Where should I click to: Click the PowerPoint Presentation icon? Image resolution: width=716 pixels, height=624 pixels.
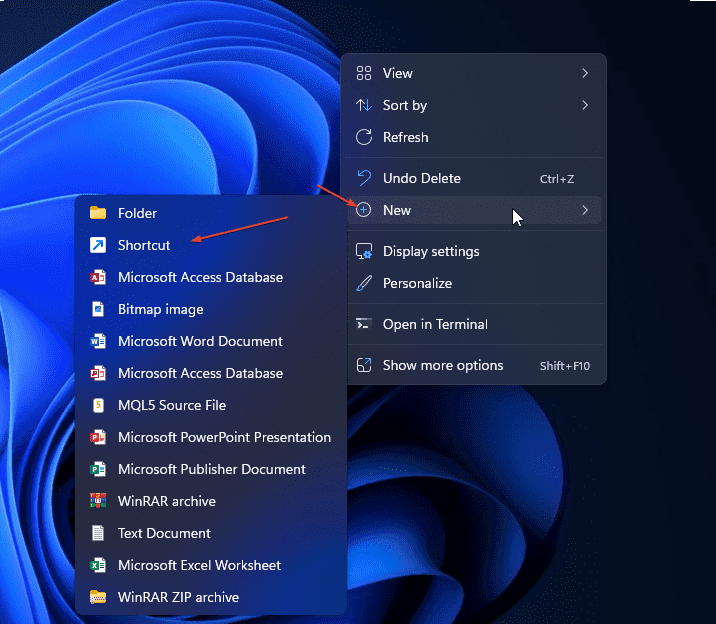coord(98,437)
